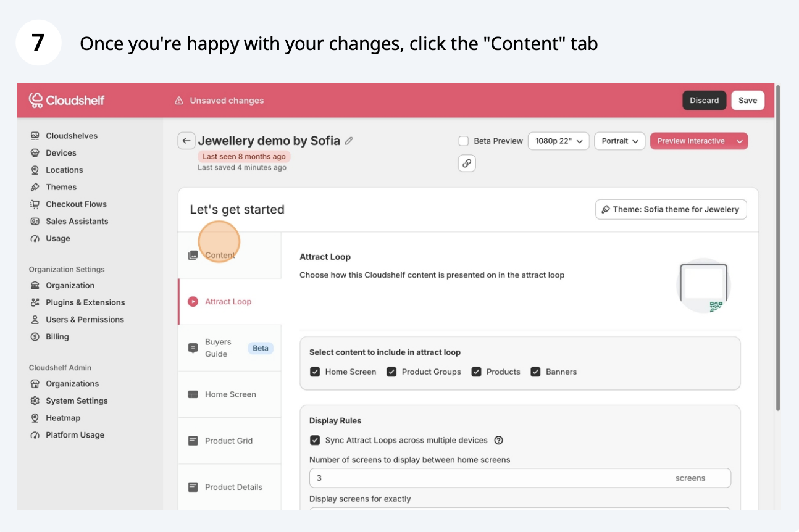Screen dimensions: 799x532
Task: Switch to the Home Screen tab
Action: pos(230,394)
